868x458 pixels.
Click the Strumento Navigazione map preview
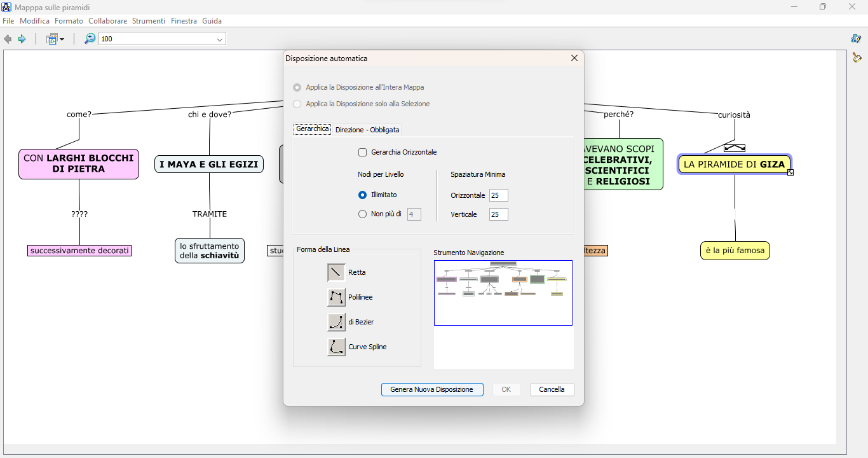(x=503, y=293)
